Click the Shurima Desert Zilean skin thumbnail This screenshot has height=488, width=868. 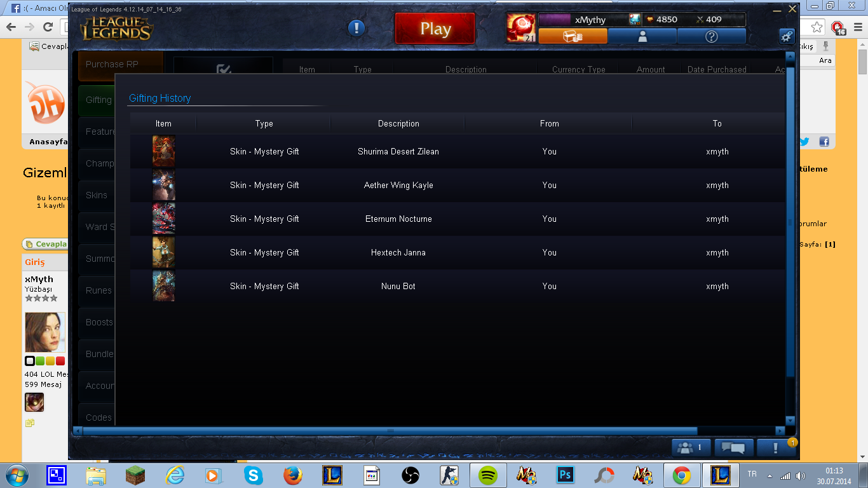(x=163, y=151)
